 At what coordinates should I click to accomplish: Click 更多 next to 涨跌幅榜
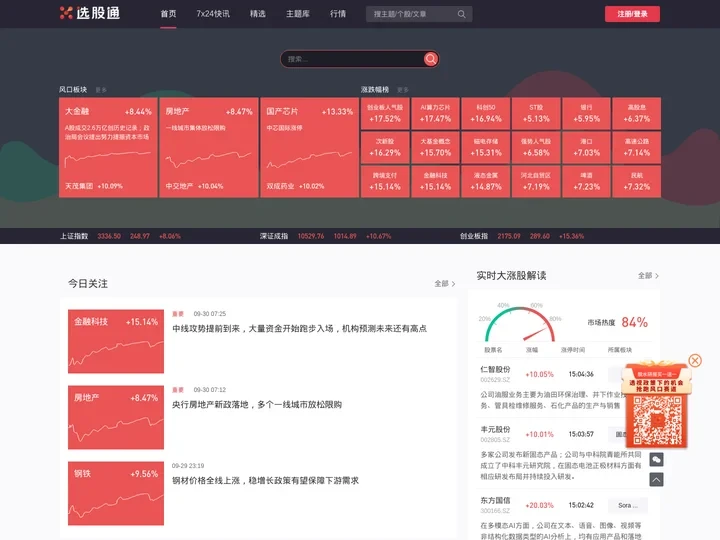[403, 90]
